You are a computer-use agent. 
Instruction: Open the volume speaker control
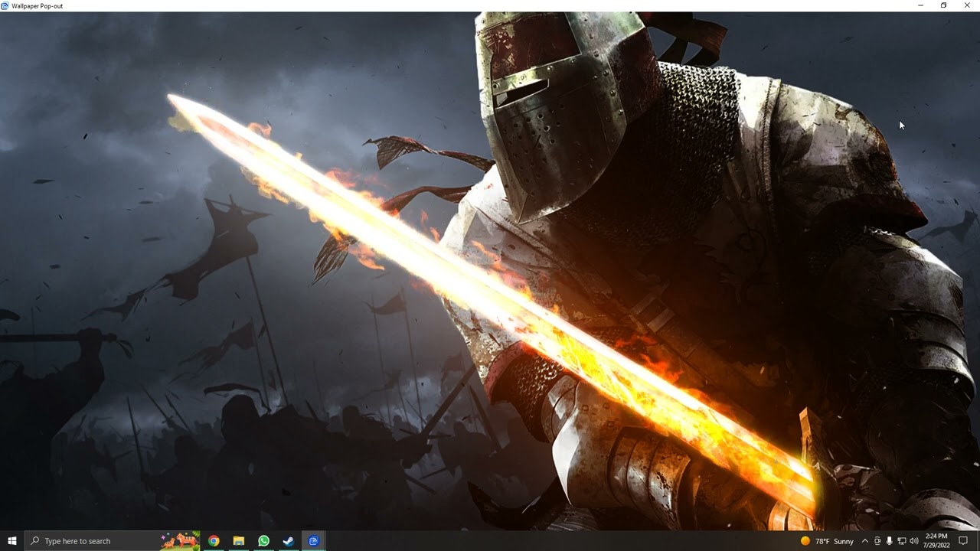(x=913, y=541)
